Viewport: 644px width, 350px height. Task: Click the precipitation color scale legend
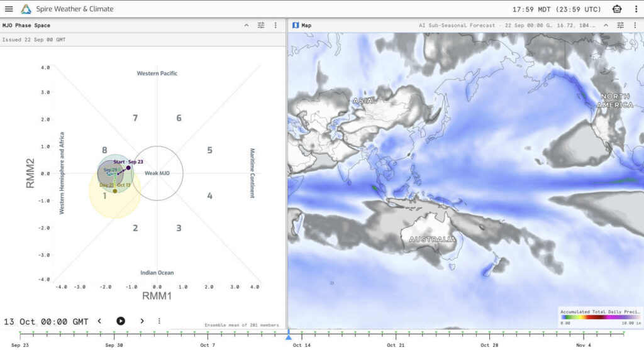599,317
